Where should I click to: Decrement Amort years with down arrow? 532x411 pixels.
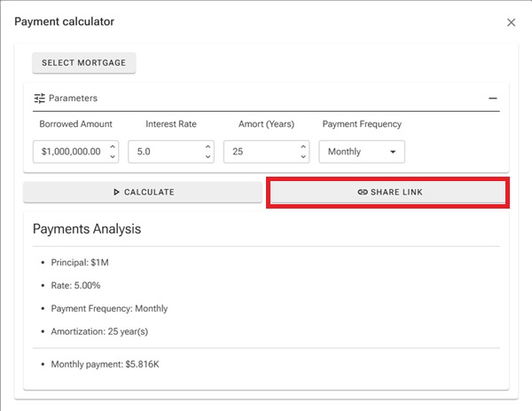pyautogui.click(x=302, y=157)
